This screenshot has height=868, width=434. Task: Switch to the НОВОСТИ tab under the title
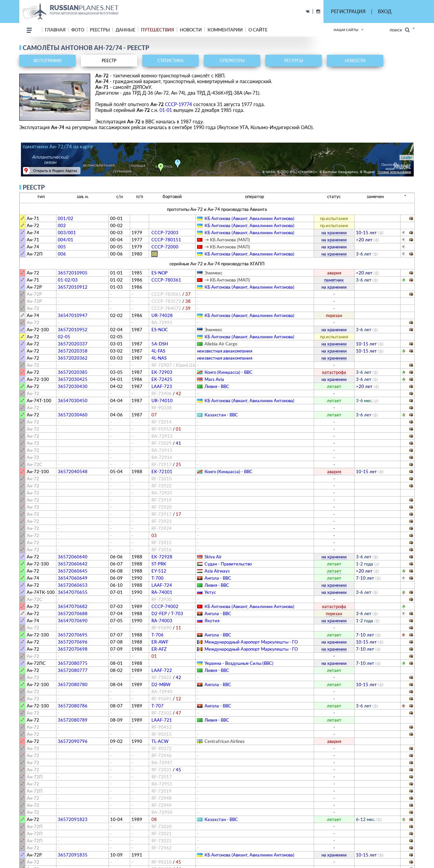click(355, 61)
